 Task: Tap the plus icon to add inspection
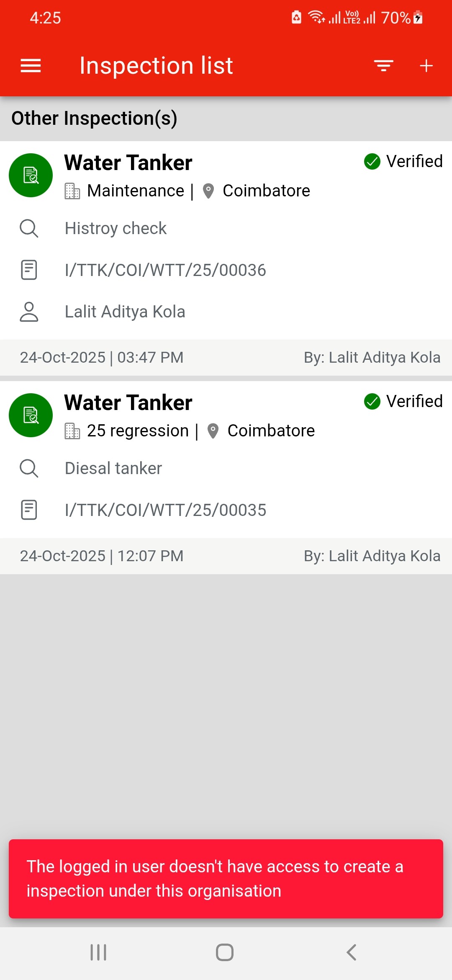tap(426, 66)
